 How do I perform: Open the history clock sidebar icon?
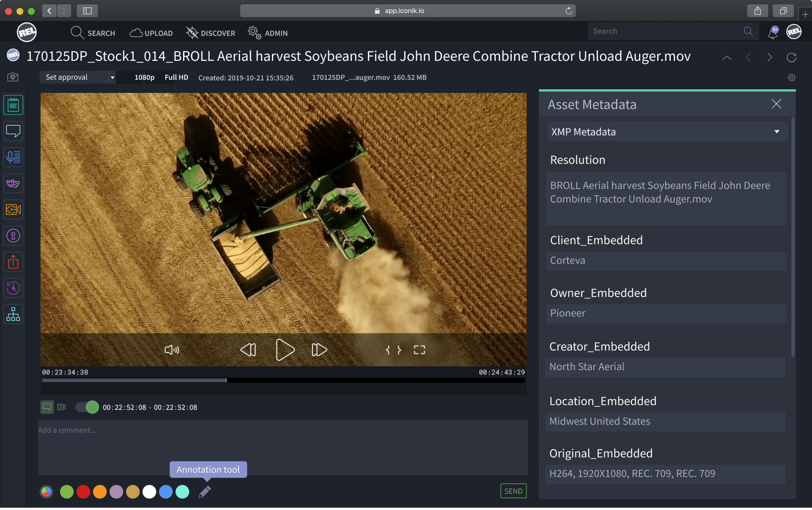(13, 288)
